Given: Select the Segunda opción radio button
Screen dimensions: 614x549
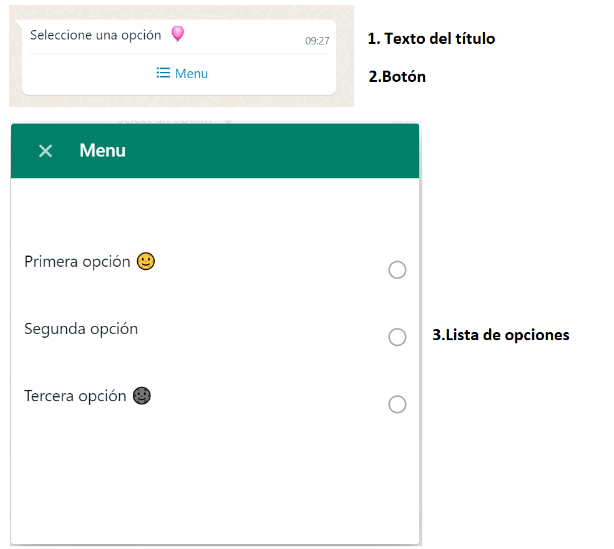Looking at the screenshot, I should pos(397,337).
